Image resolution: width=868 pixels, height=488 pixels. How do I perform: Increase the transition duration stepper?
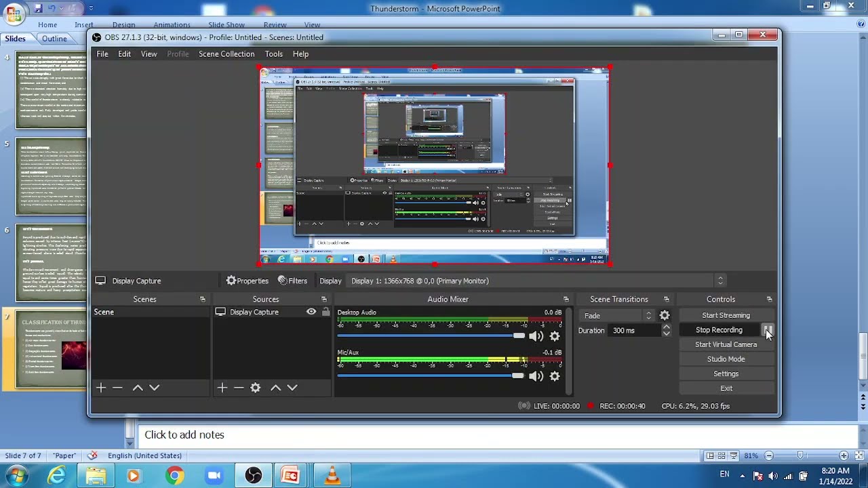[667, 327]
